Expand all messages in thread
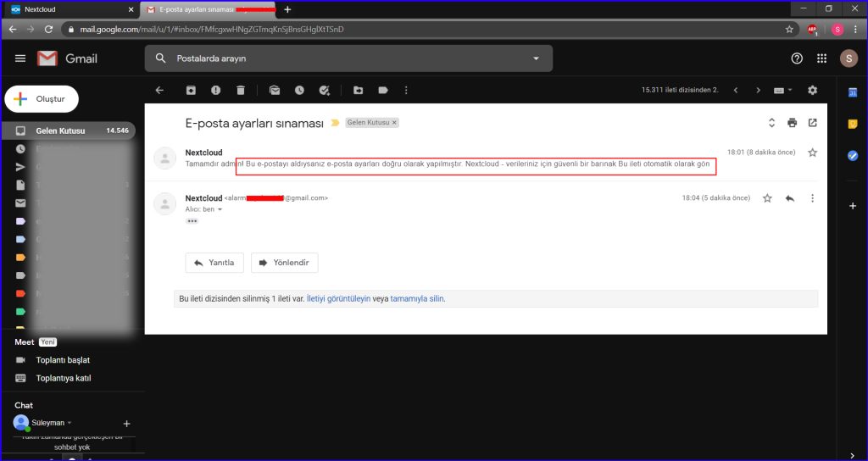This screenshot has height=461, width=868. point(771,123)
